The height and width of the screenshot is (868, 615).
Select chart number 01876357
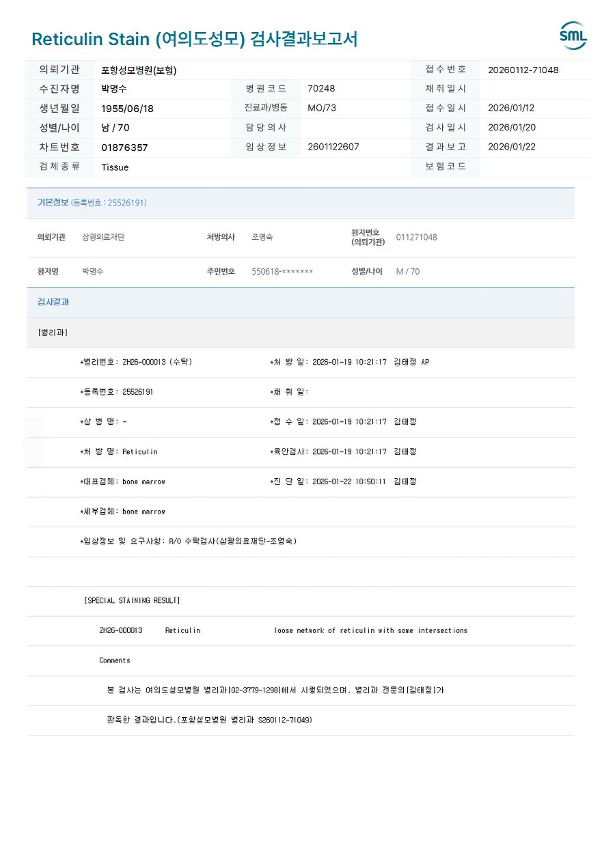click(x=124, y=148)
